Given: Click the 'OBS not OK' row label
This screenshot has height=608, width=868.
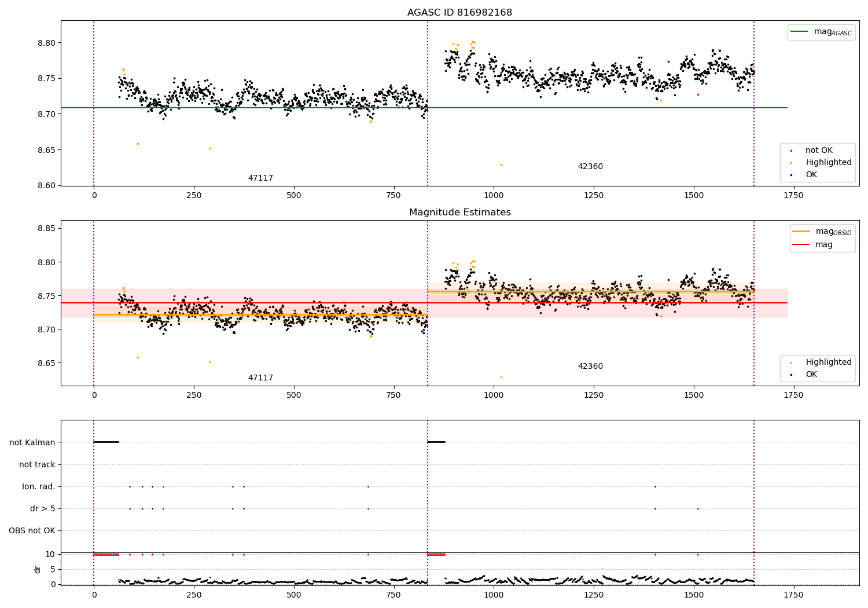Looking at the screenshot, I should click(32, 530).
